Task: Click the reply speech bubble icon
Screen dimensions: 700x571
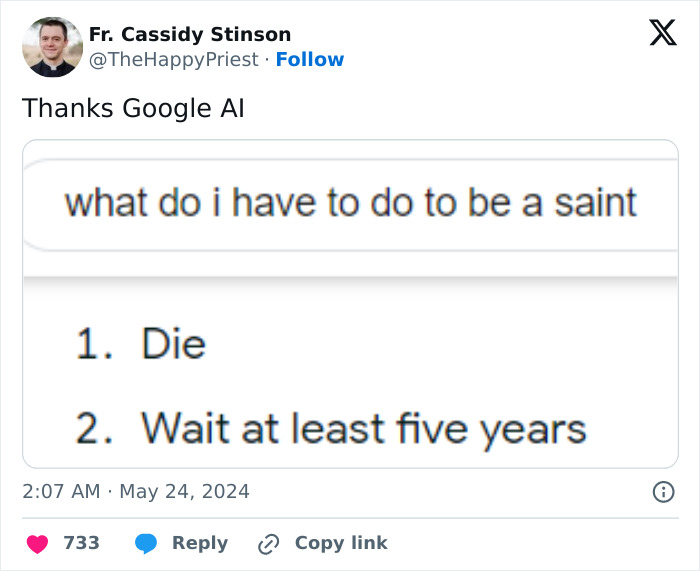Action: 146,543
